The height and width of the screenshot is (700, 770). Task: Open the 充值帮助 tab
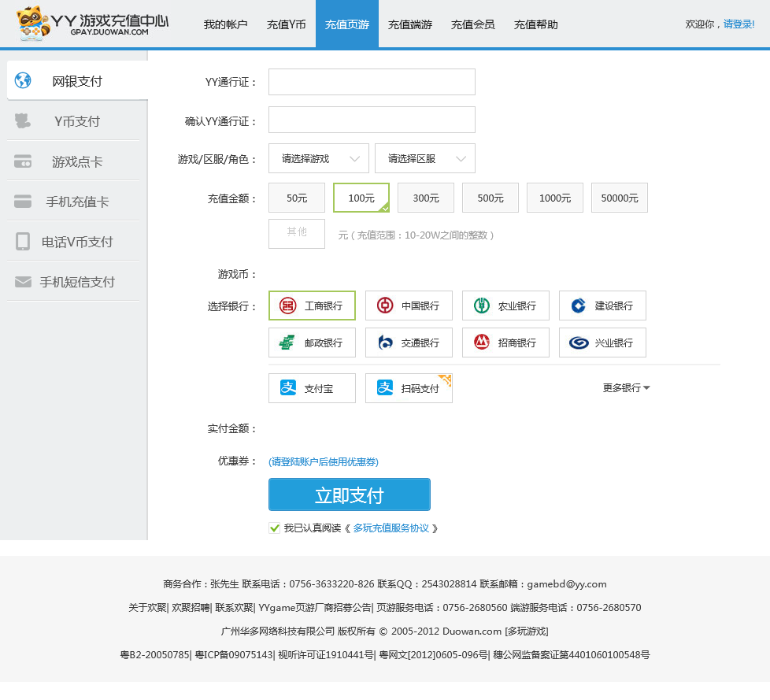(x=535, y=24)
